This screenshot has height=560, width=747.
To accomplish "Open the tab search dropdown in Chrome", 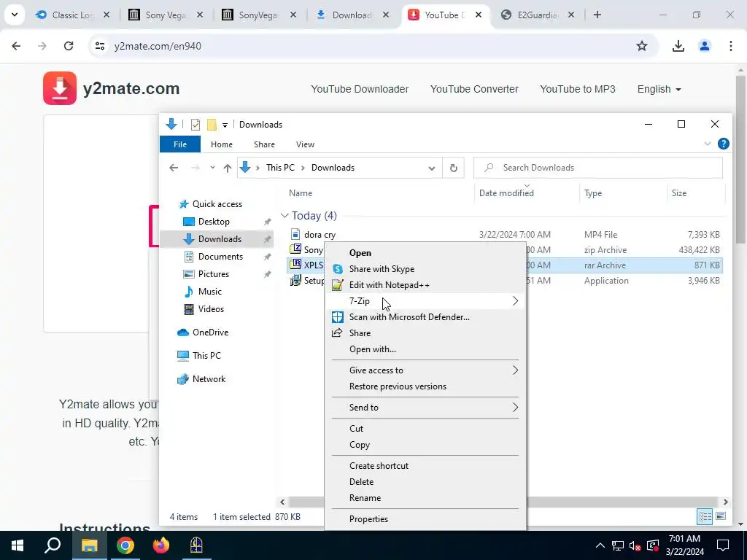I will [15, 15].
